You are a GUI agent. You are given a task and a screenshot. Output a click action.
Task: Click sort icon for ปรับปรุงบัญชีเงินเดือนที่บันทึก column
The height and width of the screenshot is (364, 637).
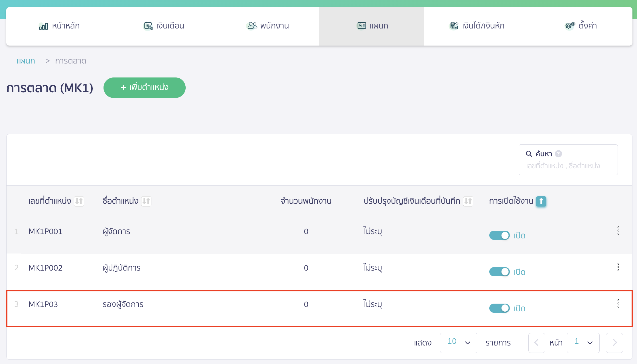[468, 201]
